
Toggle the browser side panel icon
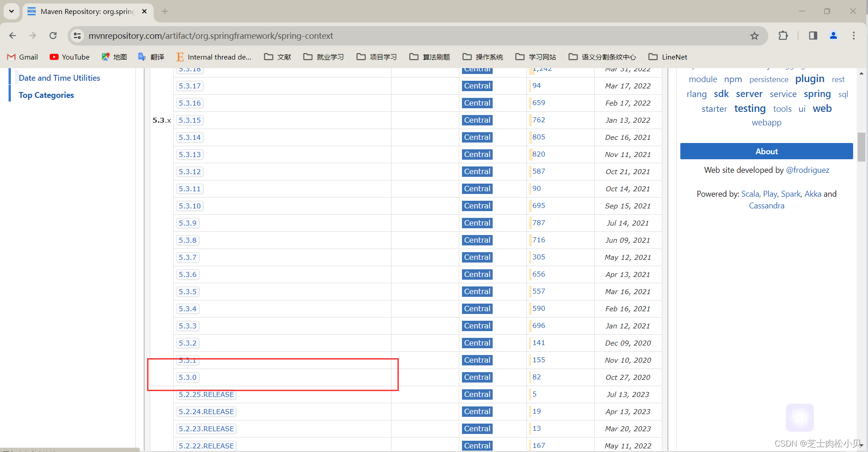click(x=813, y=36)
